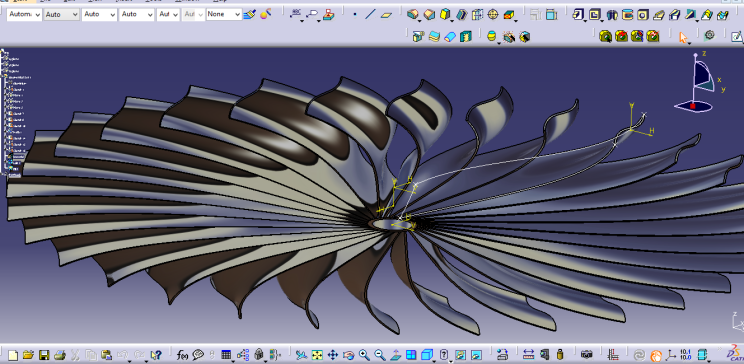
Task: Open the Formula f(x) editor
Action: pyautogui.click(x=182, y=355)
